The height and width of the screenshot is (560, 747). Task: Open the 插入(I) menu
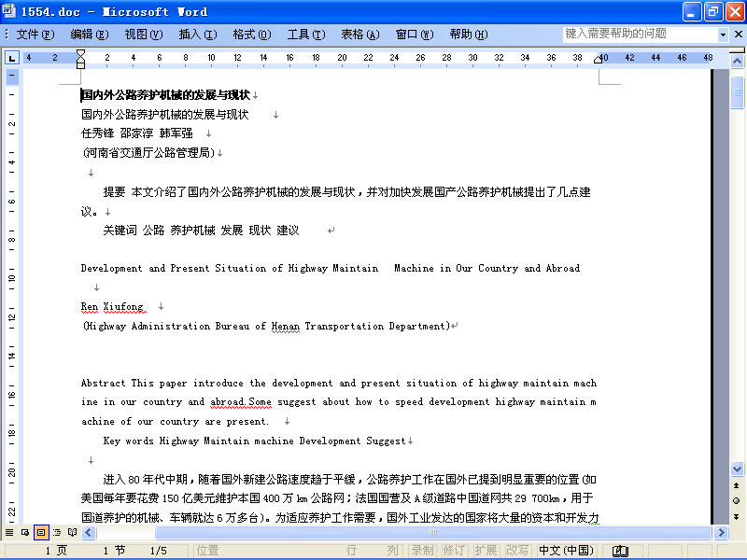point(198,35)
